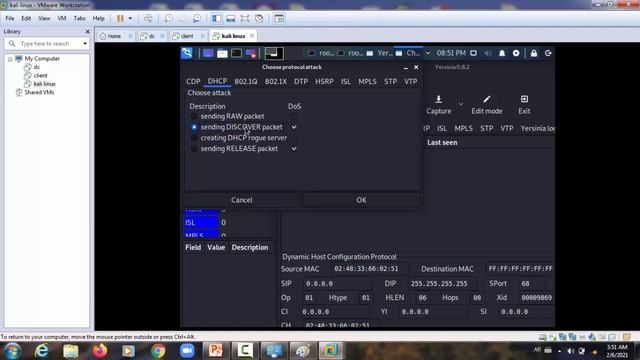This screenshot has width=640, height=360.
Task: Click the Kali notification bell icon
Action: (502, 53)
